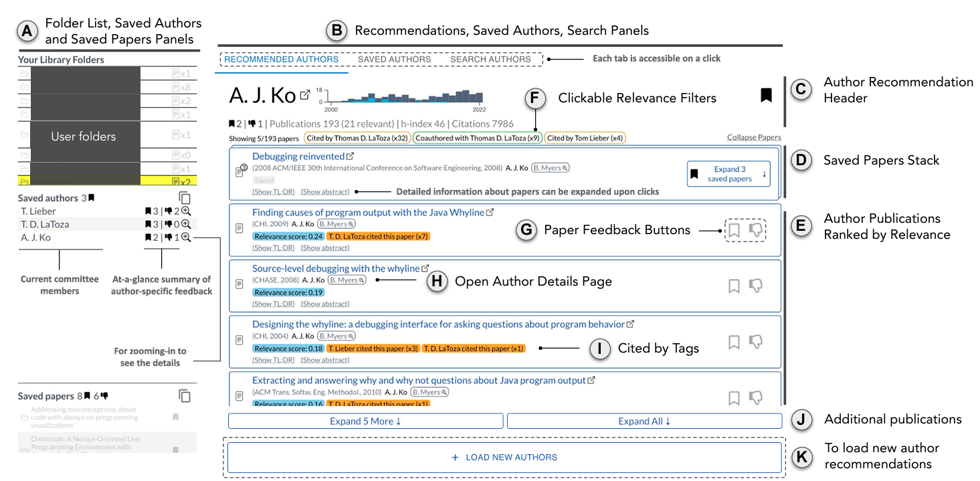Open Designing the whyline paper title
This screenshot has width=980, height=481.
pos(438,324)
